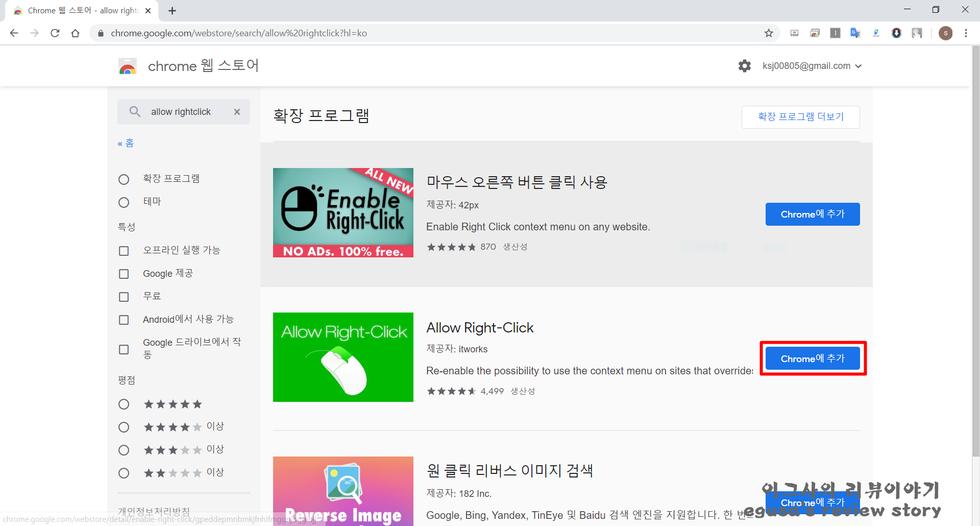Click the browser forward arrow
This screenshot has width=980, height=526.
34,33
